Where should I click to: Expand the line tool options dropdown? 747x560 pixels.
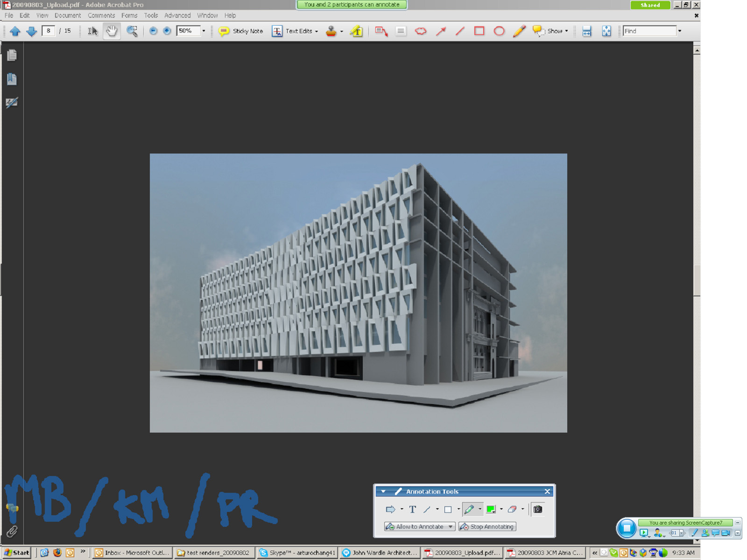point(437,510)
